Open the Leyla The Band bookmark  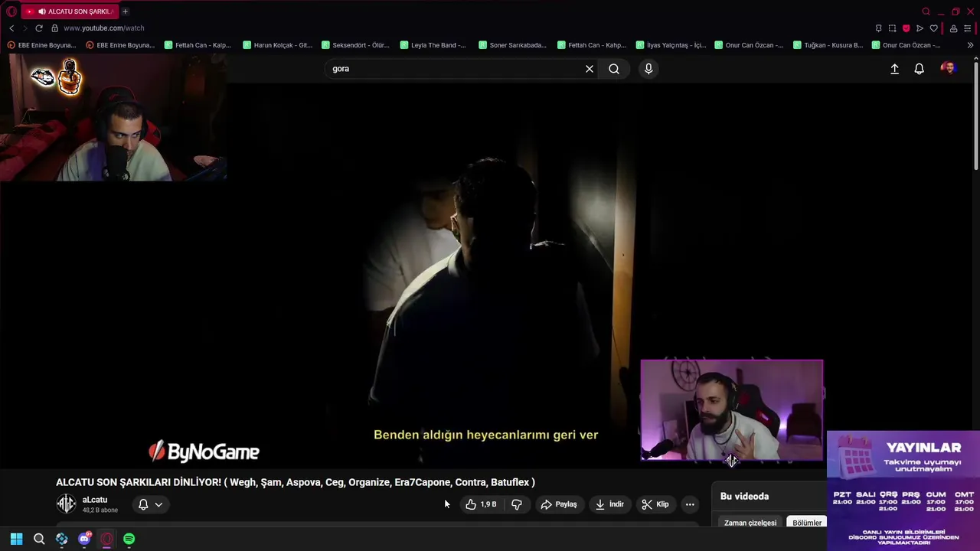[x=434, y=45]
